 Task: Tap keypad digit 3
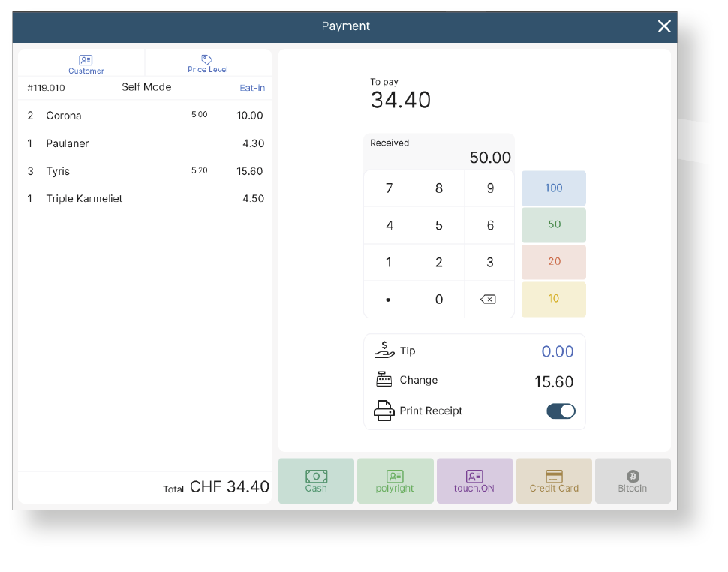(x=490, y=262)
